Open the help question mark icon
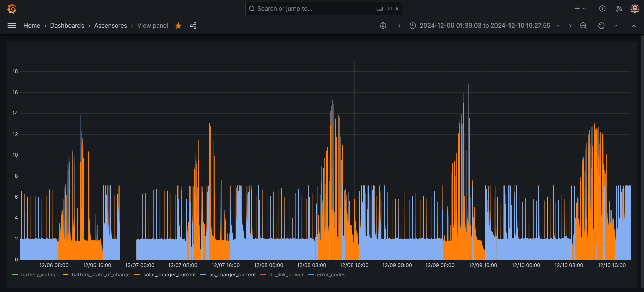Screen dimensions: 644x292 tap(602, 9)
